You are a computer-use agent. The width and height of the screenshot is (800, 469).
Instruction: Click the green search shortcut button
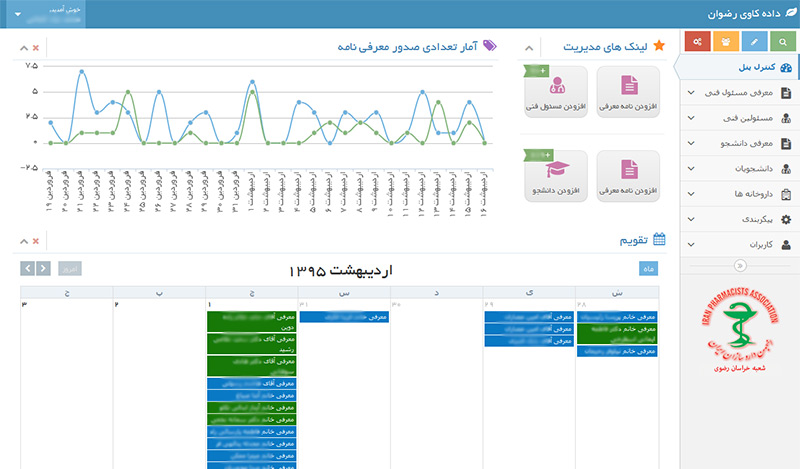pos(782,42)
